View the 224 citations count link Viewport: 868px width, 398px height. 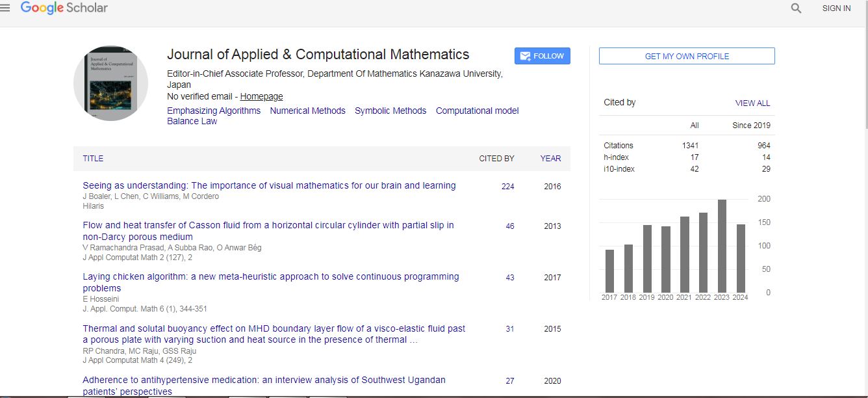(x=507, y=187)
